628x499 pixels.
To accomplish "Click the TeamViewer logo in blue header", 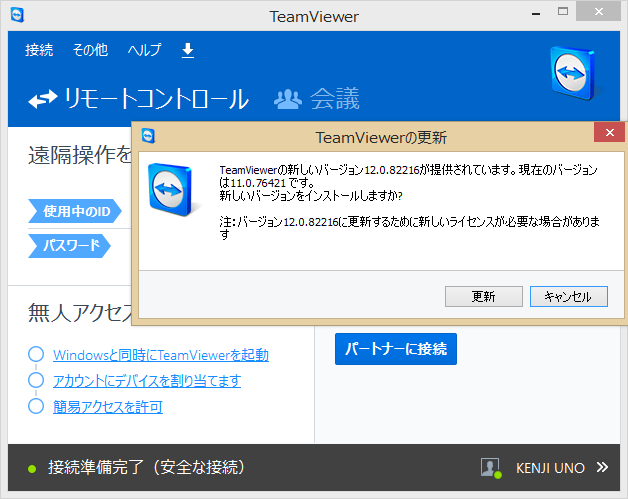I will click(x=573, y=73).
